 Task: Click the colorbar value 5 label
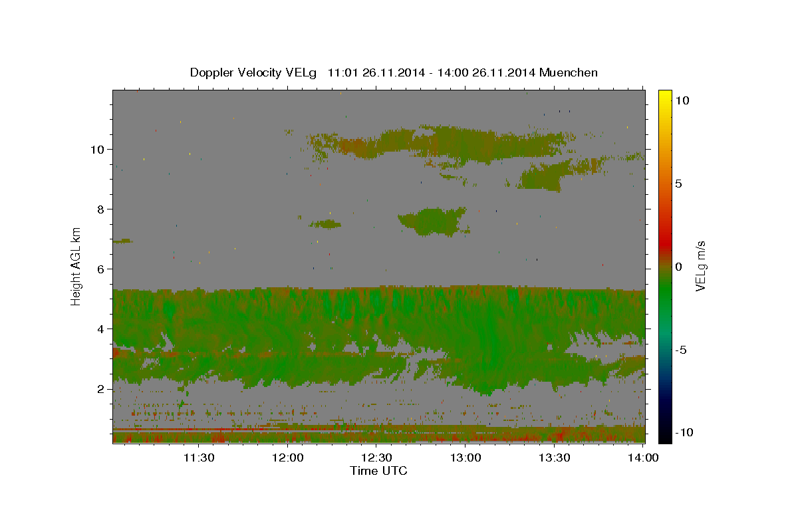click(679, 183)
